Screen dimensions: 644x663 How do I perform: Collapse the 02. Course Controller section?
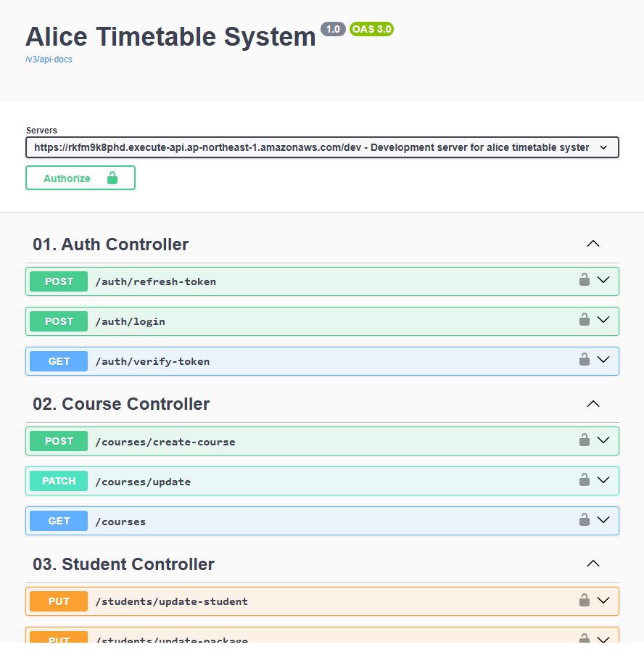pyautogui.click(x=593, y=404)
